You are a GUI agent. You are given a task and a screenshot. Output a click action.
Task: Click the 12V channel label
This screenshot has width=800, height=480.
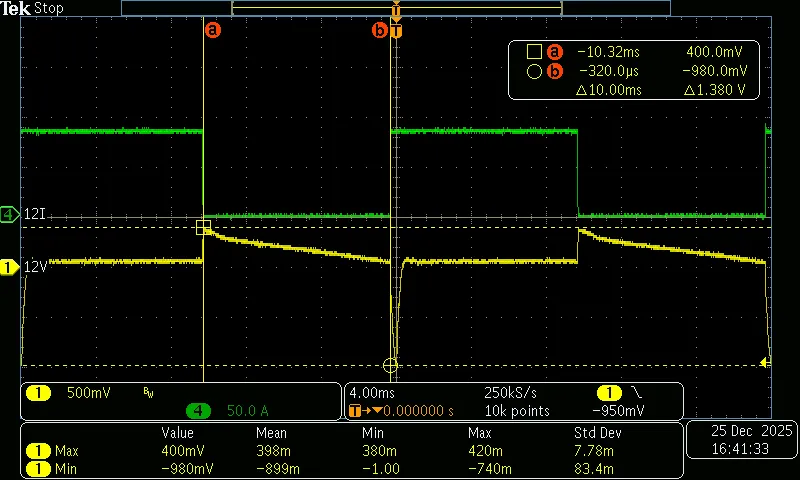[36, 267]
